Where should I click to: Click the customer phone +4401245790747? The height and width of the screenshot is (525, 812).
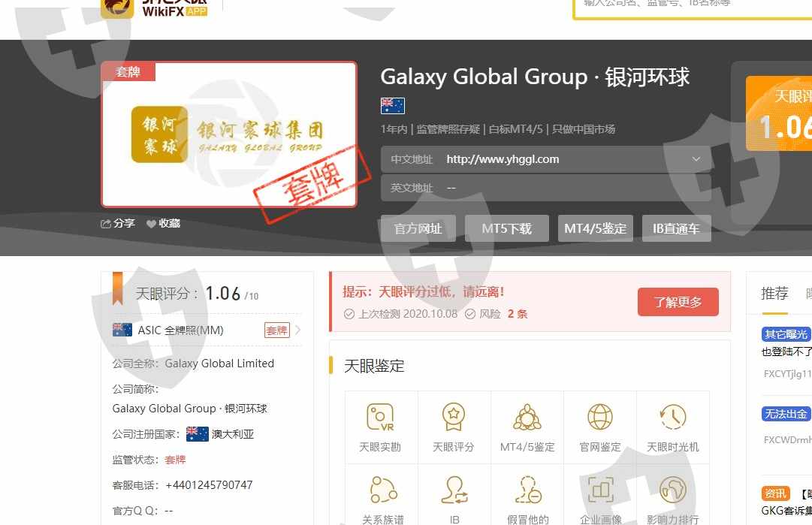click(x=209, y=485)
